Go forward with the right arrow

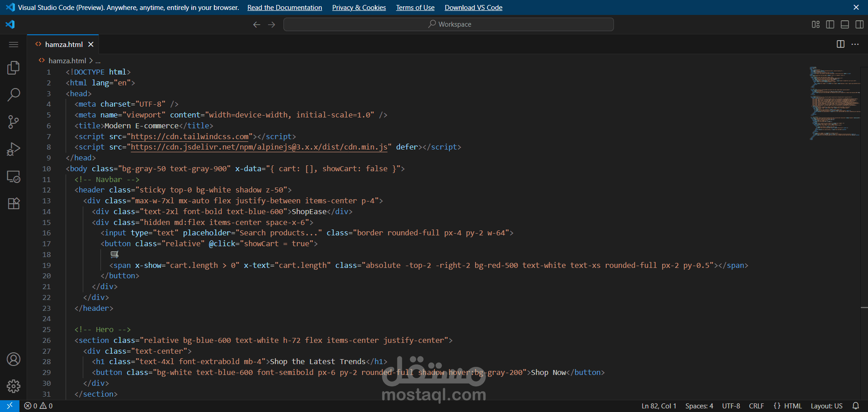point(272,24)
